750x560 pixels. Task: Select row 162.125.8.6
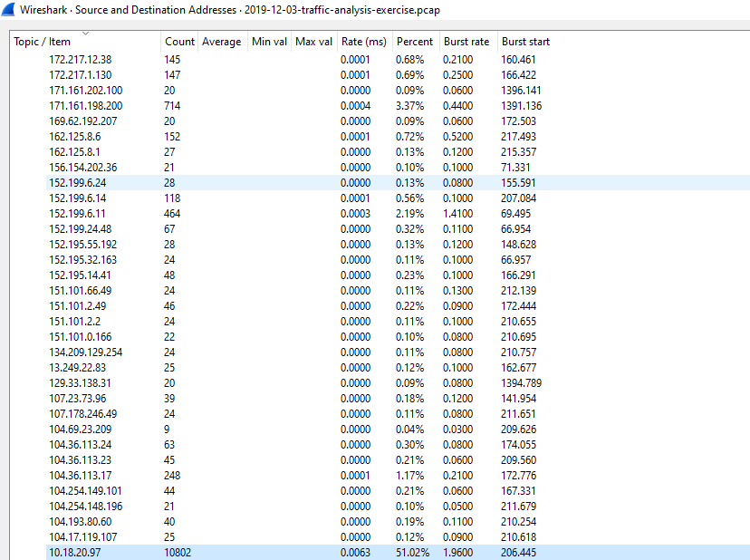tap(398, 137)
